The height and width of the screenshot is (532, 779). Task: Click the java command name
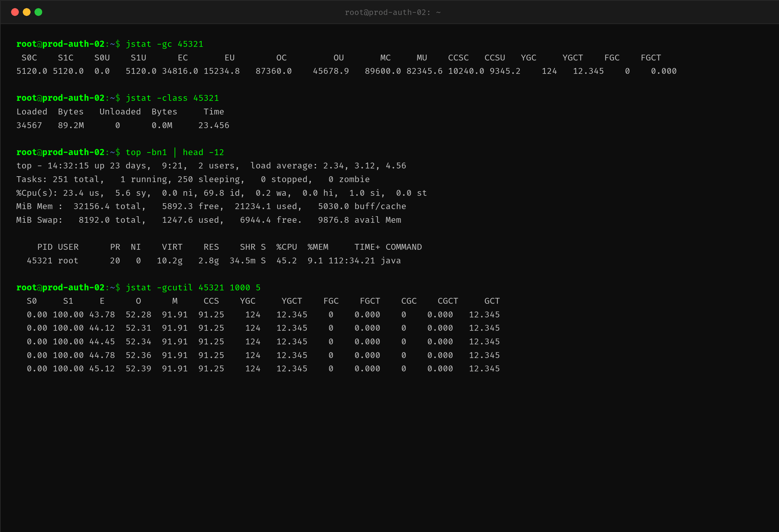(390, 260)
